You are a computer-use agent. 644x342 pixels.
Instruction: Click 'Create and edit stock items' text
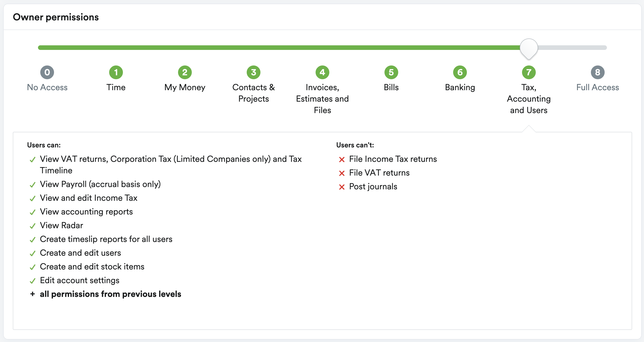(x=92, y=266)
